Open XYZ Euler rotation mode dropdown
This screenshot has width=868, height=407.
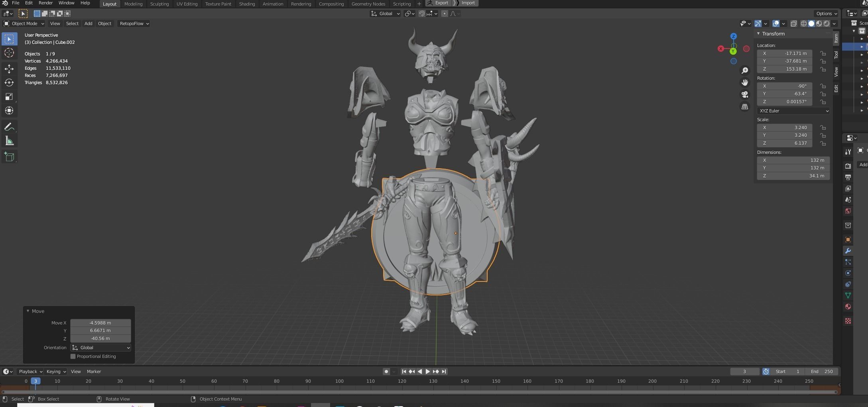pyautogui.click(x=793, y=111)
